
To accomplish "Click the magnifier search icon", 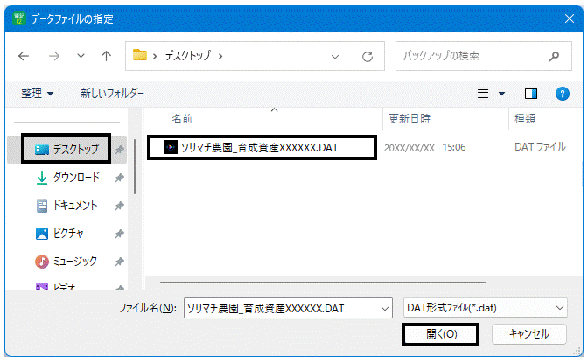I will (x=554, y=56).
